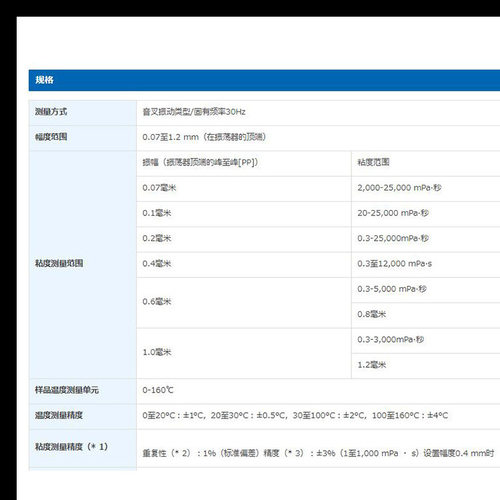
Task: Select the 样品温度测量单元 row label
Action: pos(67,390)
